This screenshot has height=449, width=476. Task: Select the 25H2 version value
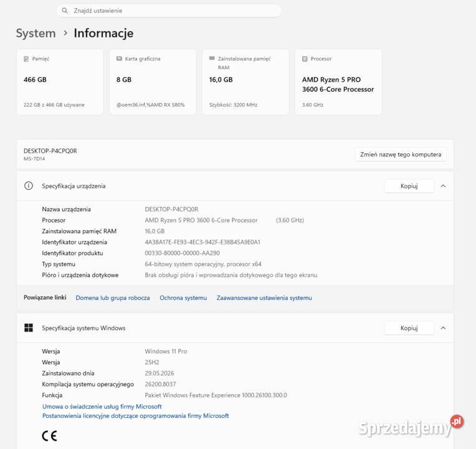pos(152,362)
